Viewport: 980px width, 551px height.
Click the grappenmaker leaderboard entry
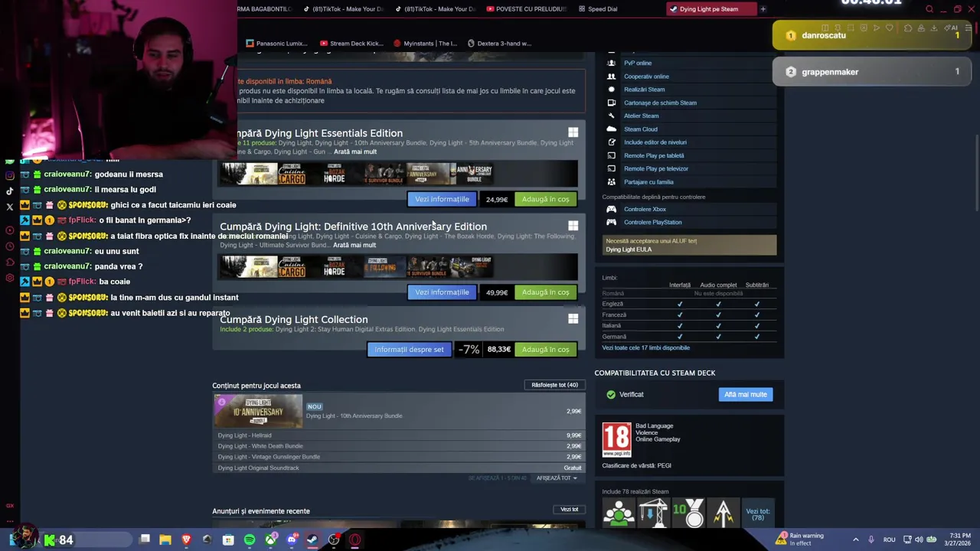pyautogui.click(x=873, y=72)
